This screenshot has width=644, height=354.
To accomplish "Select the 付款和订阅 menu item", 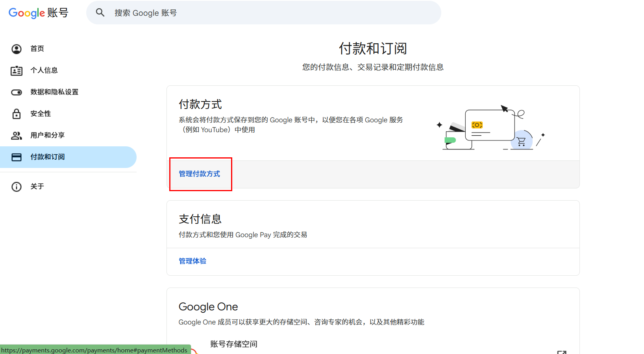I will [x=68, y=157].
